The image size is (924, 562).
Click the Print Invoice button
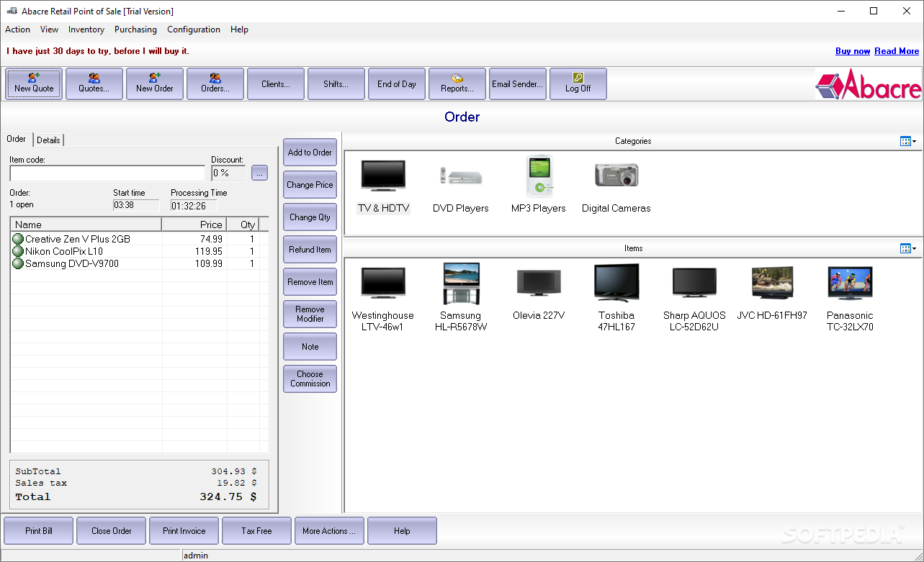184,531
